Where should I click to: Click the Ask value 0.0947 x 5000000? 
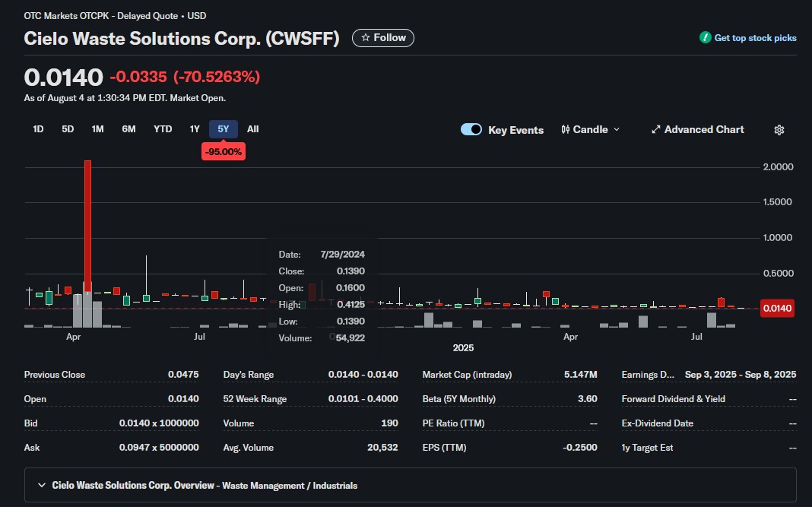click(x=159, y=448)
